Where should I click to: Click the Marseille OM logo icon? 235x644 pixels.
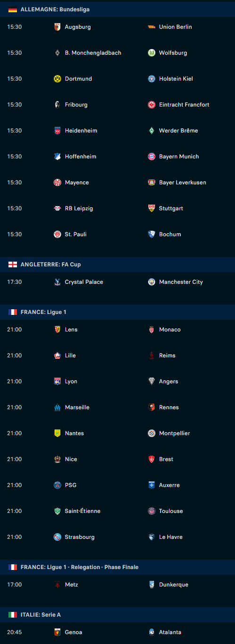pos(57,407)
